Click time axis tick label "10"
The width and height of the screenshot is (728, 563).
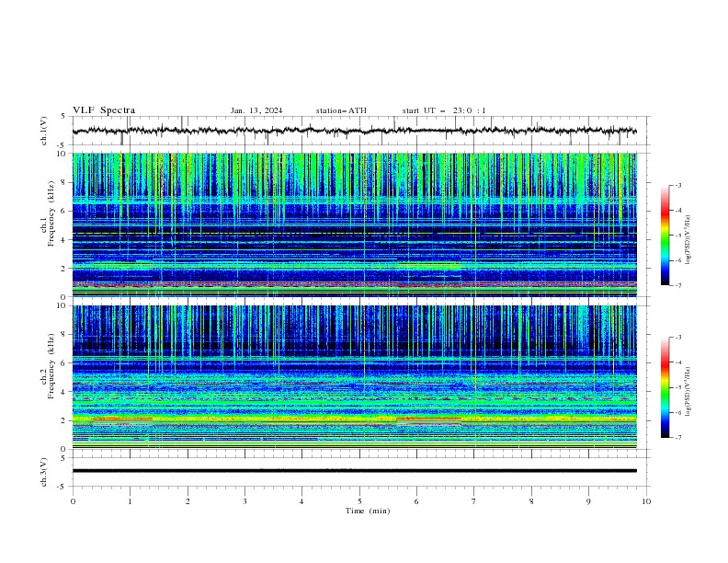tap(646, 501)
